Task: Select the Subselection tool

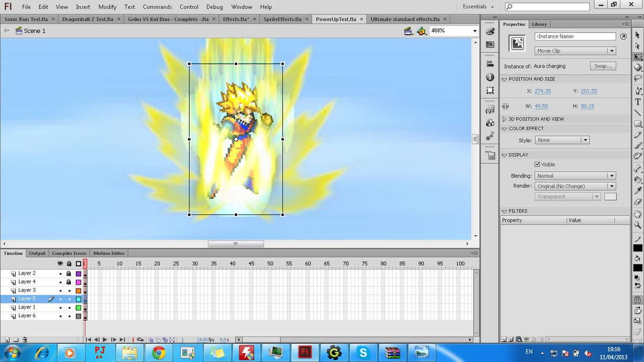Action: 638,46
